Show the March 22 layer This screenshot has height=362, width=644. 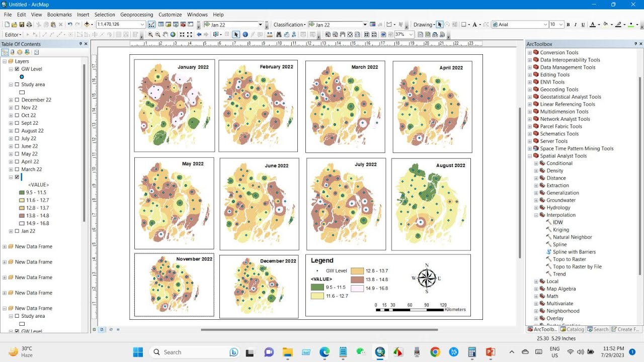tap(17, 169)
